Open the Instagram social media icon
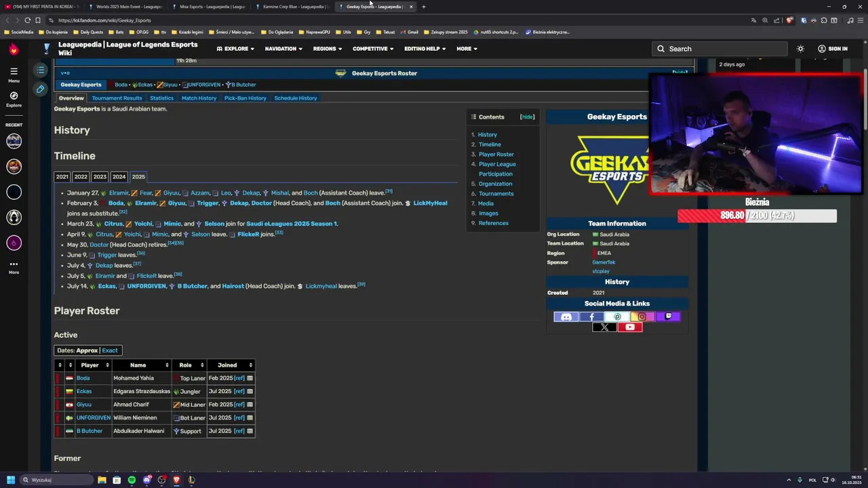This screenshot has width=868, height=488. pos(642,317)
